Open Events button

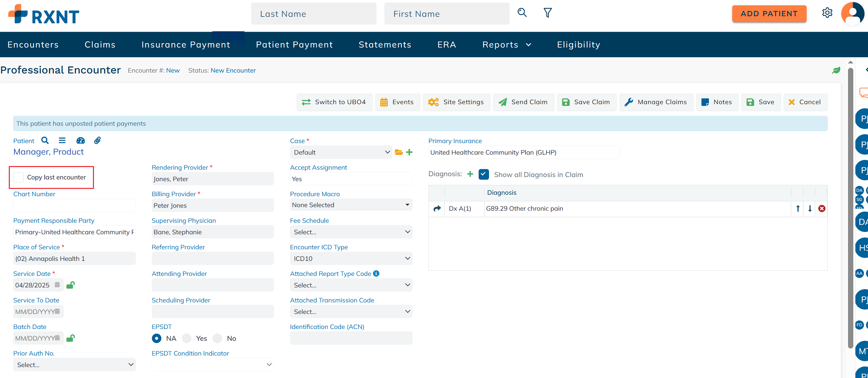(397, 102)
